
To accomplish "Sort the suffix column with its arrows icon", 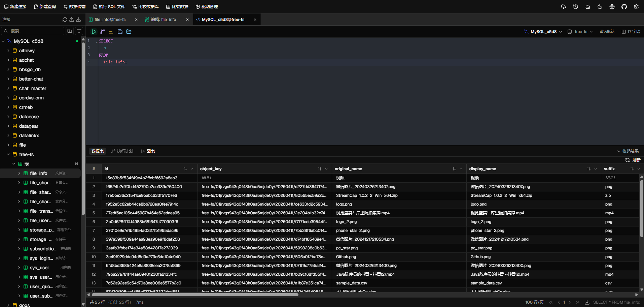I will click(632, 169).
